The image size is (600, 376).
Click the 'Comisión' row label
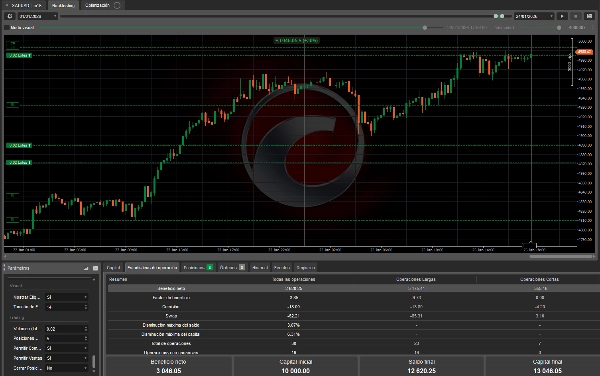pos(171,307)
